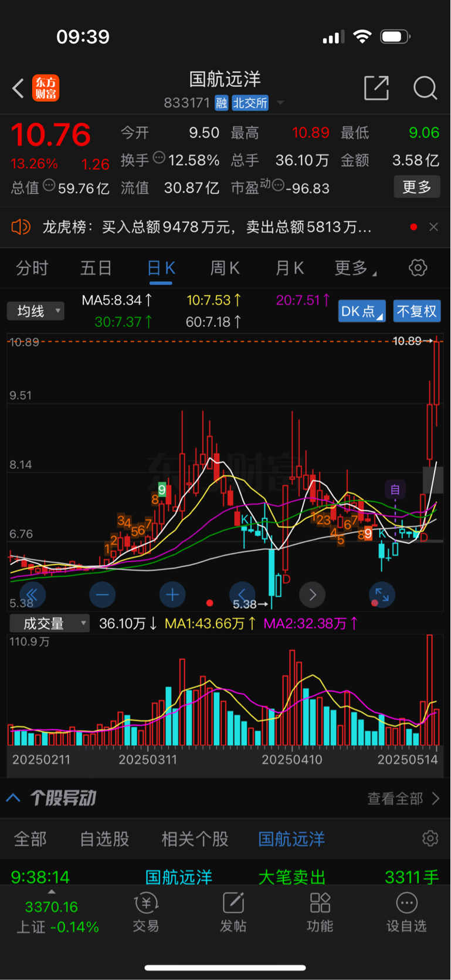Screen dimensions: 451x980
Task: Tap the 60:7.18 MA value
Action: click(x=213, y=322)
